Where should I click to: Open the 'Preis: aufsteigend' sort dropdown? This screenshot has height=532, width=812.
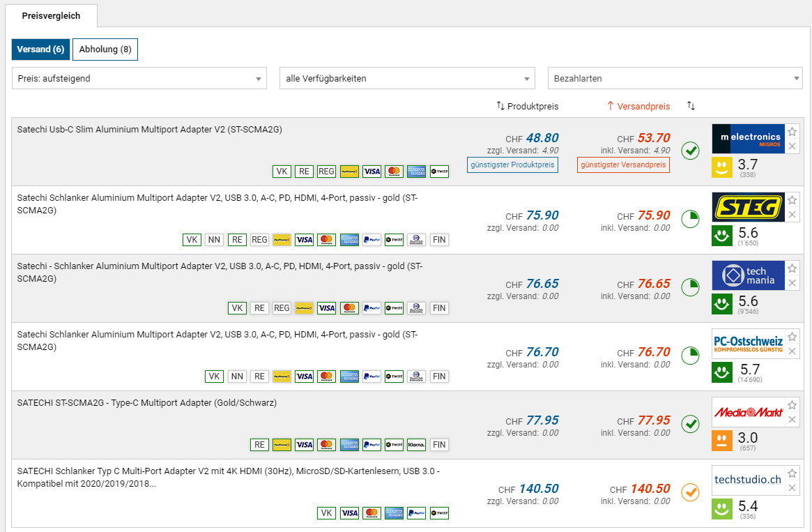point(139,78)
